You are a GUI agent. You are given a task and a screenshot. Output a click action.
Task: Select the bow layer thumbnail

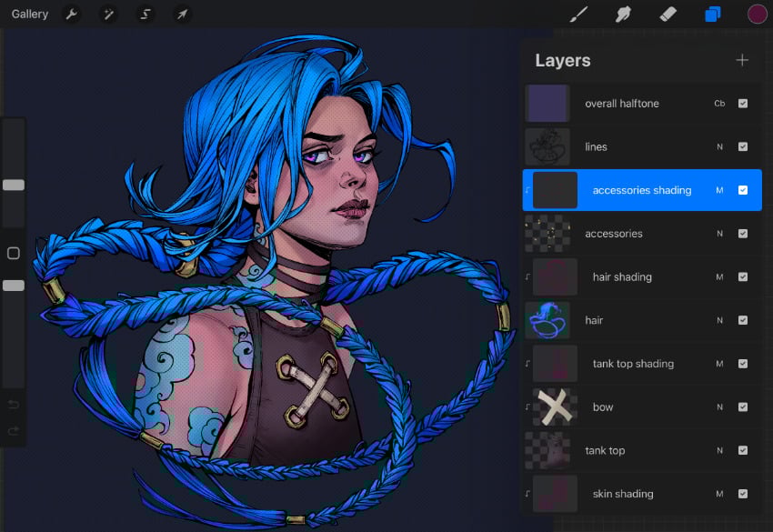tap(555, 407)
